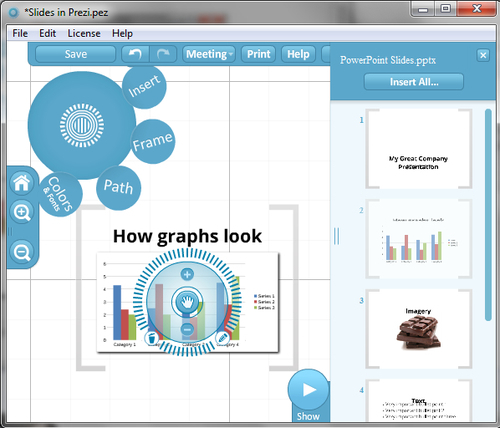This screenshot has height=428, width=500.
Task: Click the minus scale-down icon on zebra
Action: click(187, 329)
